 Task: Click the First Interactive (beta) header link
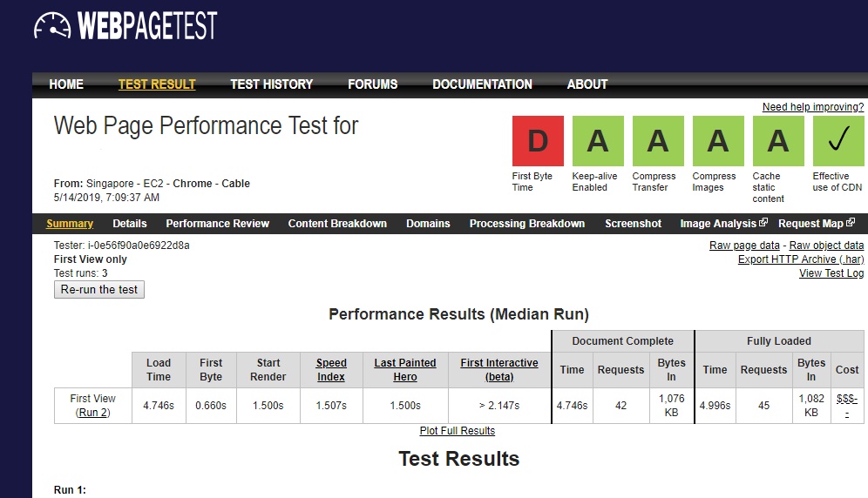[499, 370]
